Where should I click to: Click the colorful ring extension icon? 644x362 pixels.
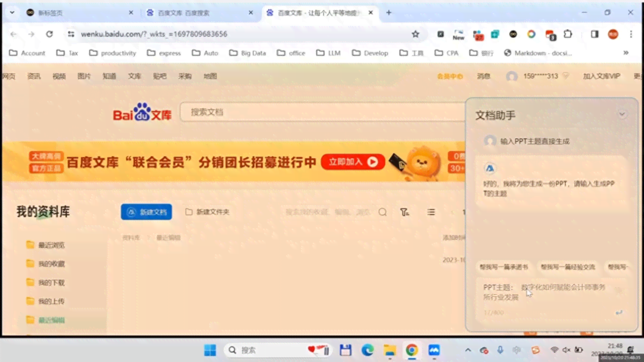click(x=531, y=34)
